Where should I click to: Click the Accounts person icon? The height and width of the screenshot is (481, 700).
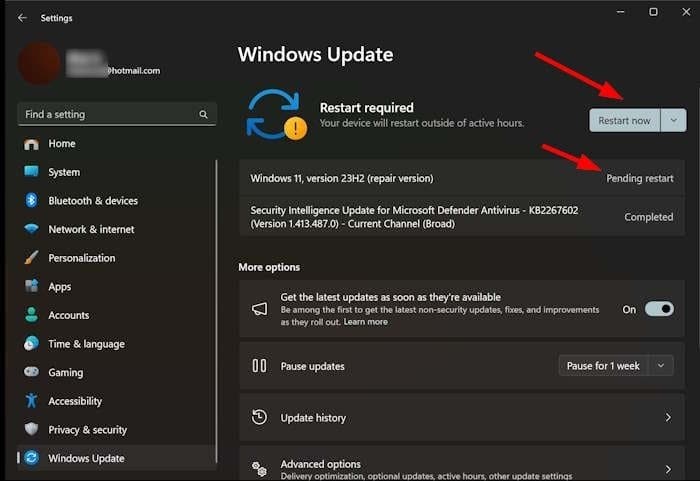(31, 315)
